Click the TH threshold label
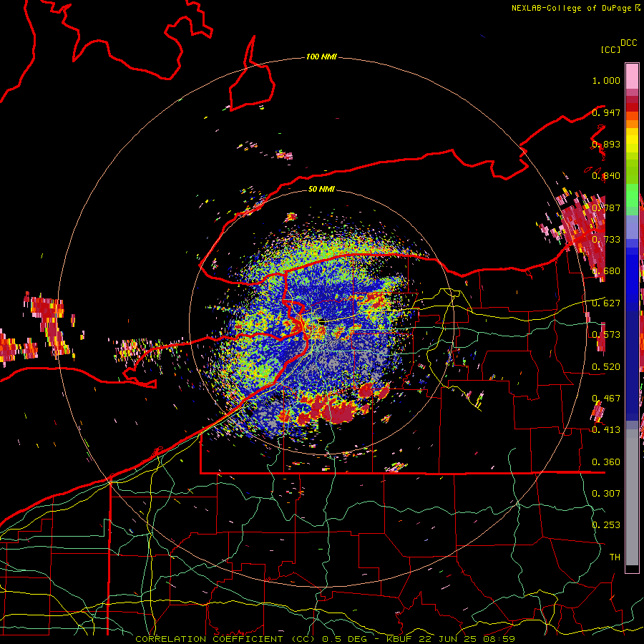 tap(615, 557)
